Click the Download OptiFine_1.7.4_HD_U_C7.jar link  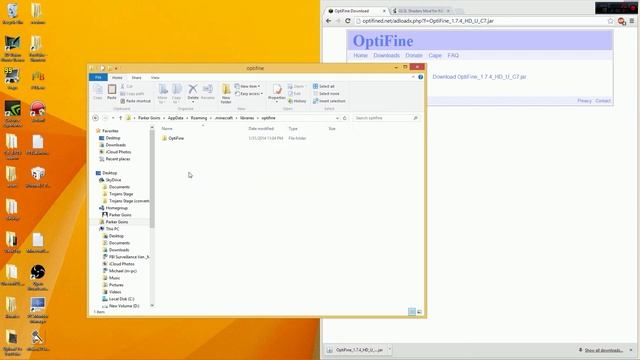(479, 77)
